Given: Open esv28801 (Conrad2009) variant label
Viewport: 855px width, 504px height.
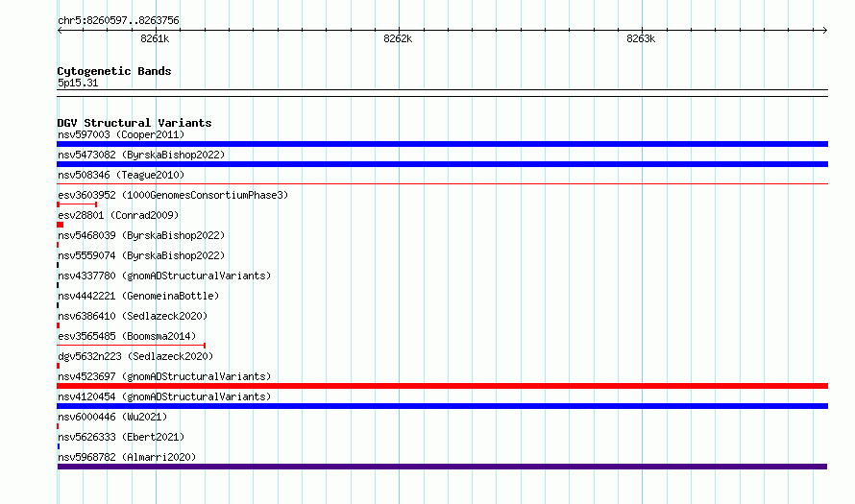Looking at the screenshot, I should [118, 215].
